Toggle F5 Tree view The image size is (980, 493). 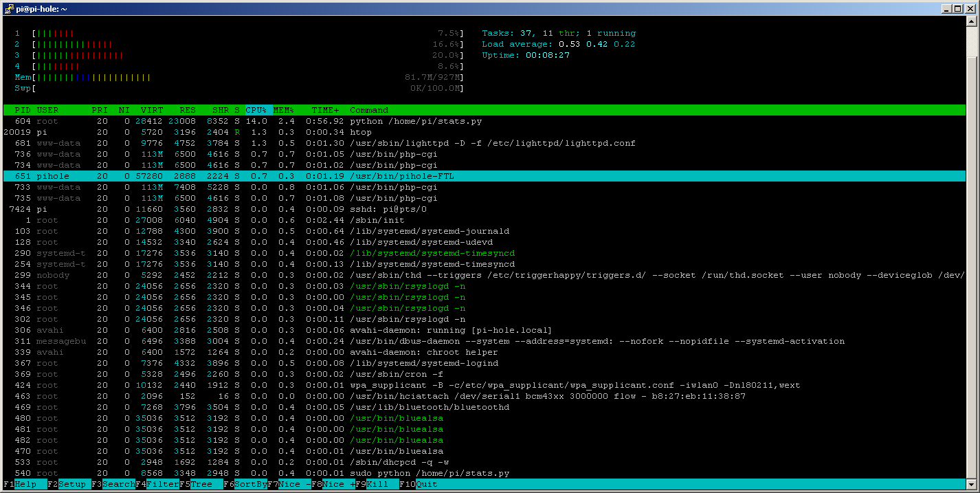tap(201, 484)
